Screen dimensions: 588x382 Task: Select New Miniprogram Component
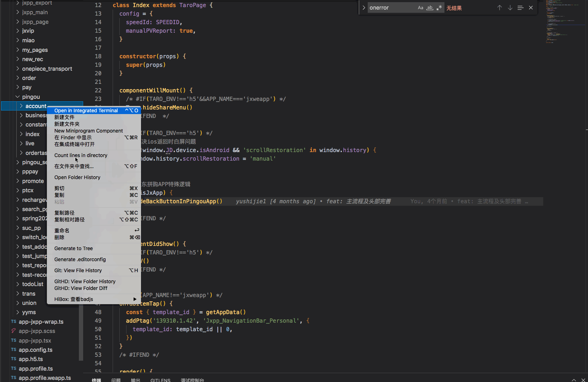coord(94,131)
